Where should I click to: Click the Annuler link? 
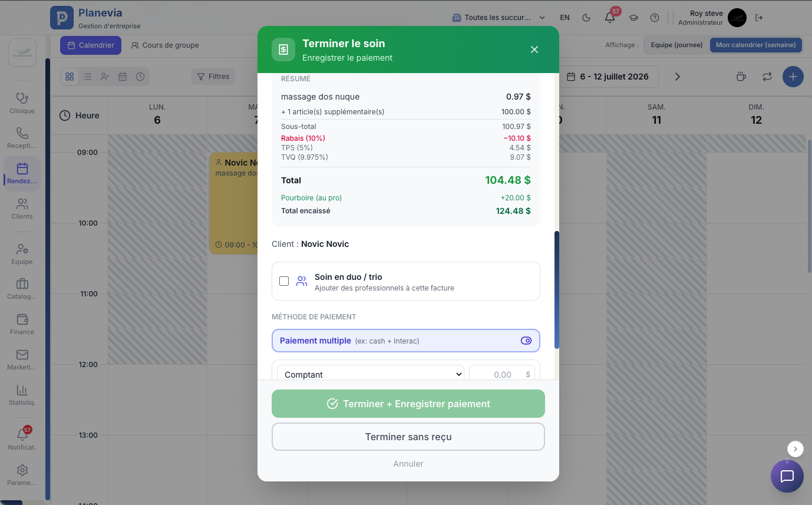pos(408,464)
